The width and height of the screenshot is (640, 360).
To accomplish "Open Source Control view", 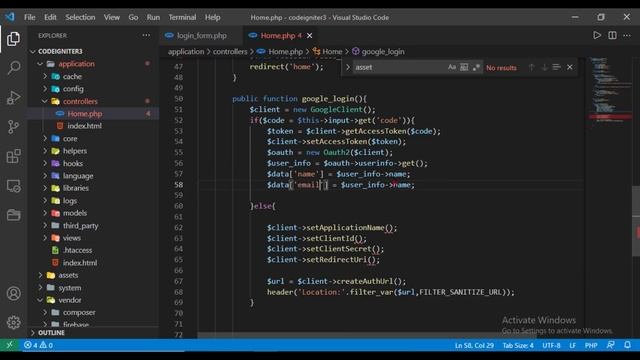I will [x=13, y=127].
